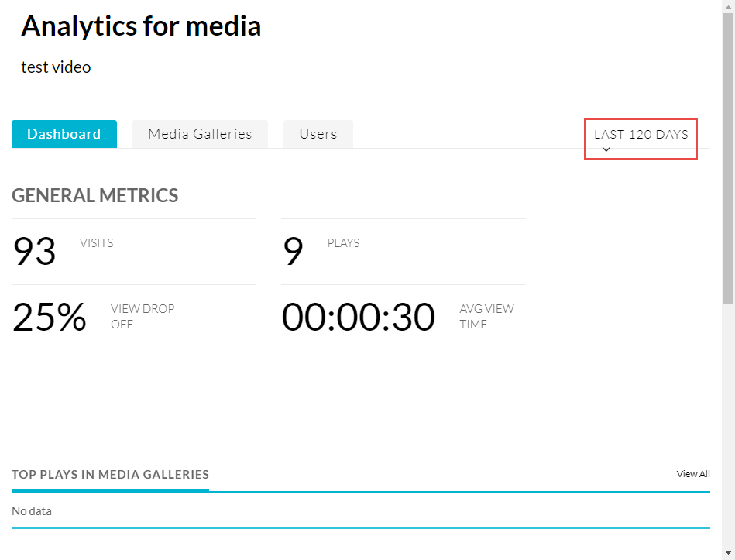The height and width of the screenshot is (560, 735).
Task: Click the 00:00:30 average view time value
Action: point(358,317)
